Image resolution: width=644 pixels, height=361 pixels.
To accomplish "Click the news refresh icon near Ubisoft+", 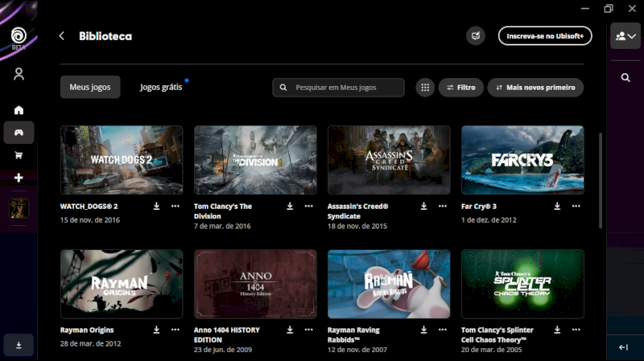I will [476, 36].
